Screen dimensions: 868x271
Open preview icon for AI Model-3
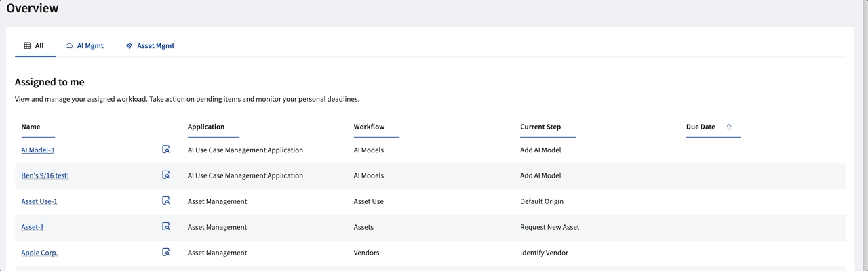coord(166,150)
